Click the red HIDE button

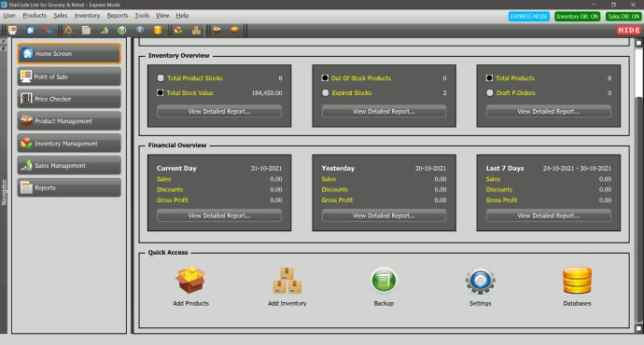point(629,31)
